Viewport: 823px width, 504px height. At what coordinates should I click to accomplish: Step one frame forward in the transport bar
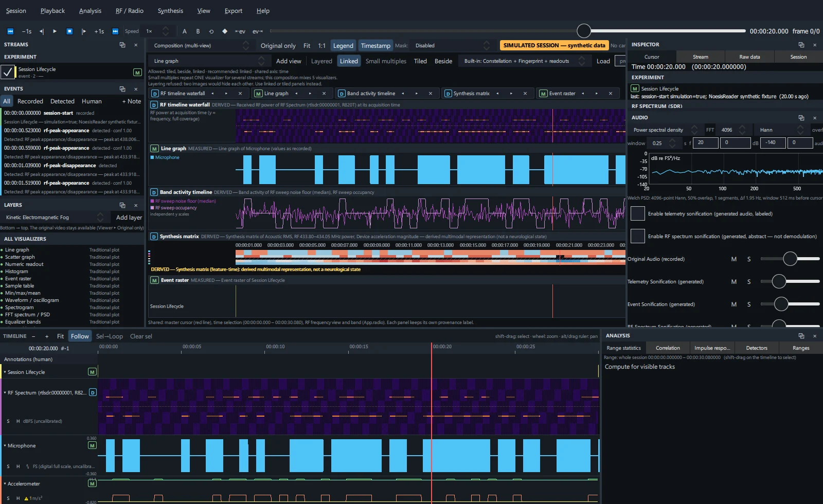click(84, 31)
